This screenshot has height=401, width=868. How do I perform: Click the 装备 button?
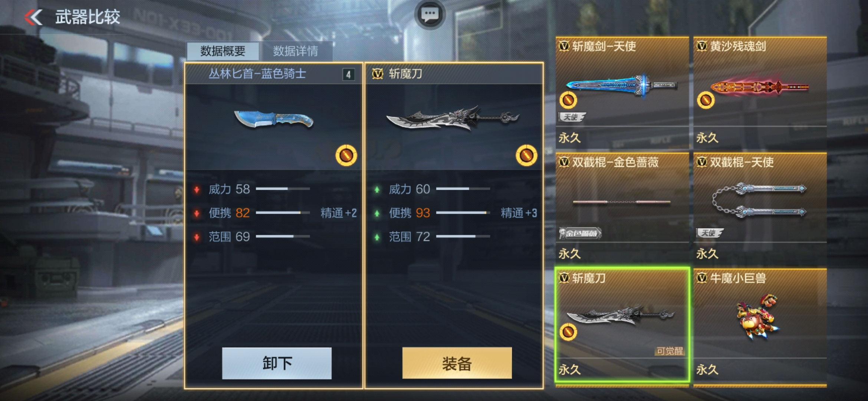pyautogui.click(x=457, y=363)
